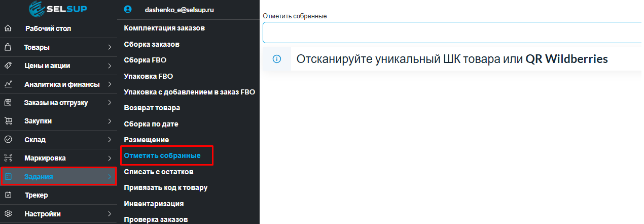The width and height of the screenshot is (644, 224).
Task: Click the calendar icon beside Задания
Action: point(8,177)
